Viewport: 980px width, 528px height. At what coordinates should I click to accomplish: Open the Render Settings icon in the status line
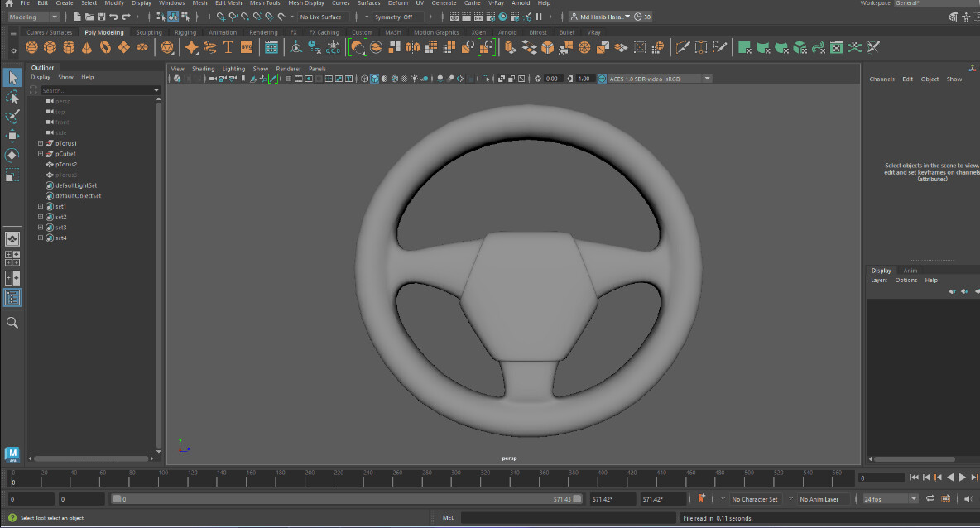click(x=490, y=16)
